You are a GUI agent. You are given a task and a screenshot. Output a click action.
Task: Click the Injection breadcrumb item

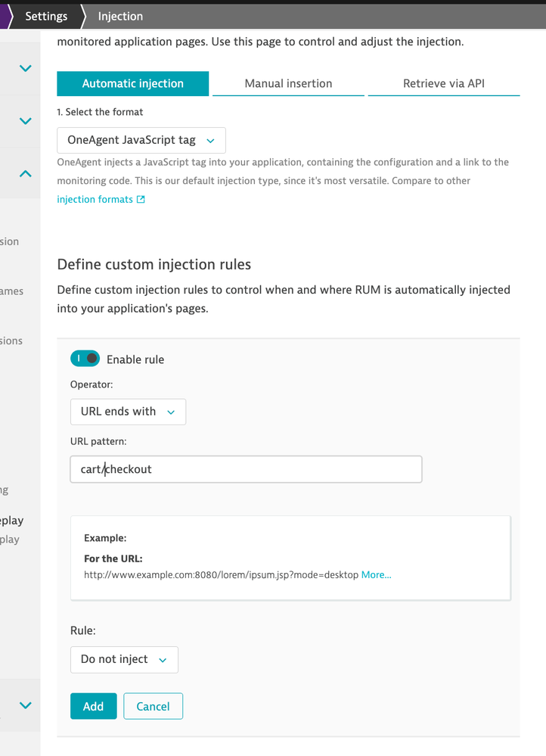120,16
